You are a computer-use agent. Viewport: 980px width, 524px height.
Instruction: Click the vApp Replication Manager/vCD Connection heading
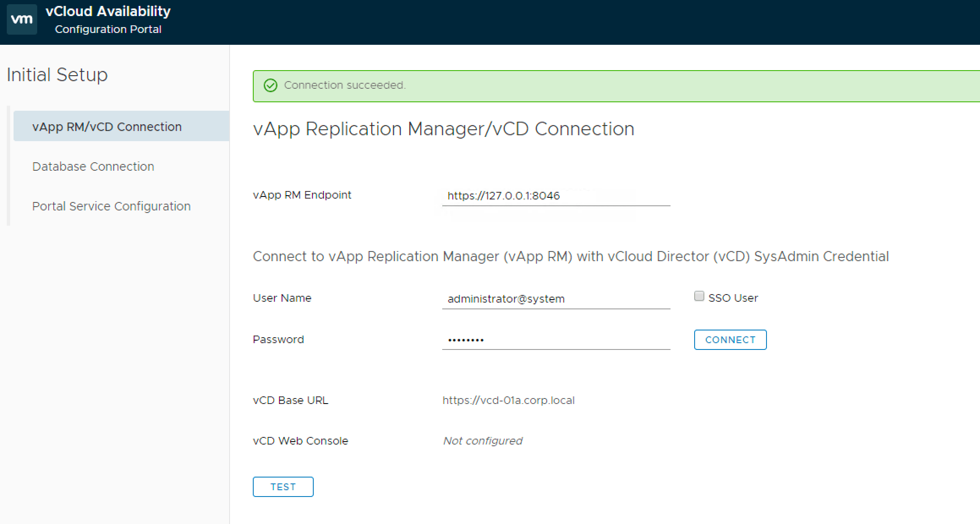(443, 129)
